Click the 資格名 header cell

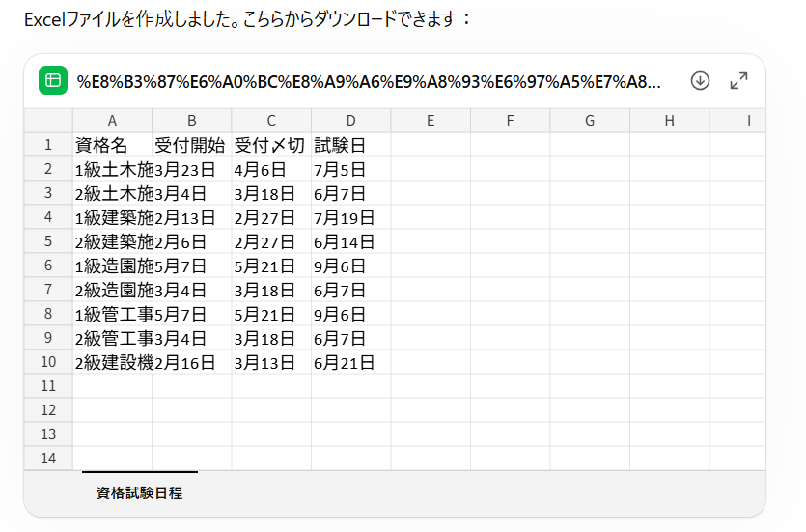pyautogui.click(x=112, y=145)
